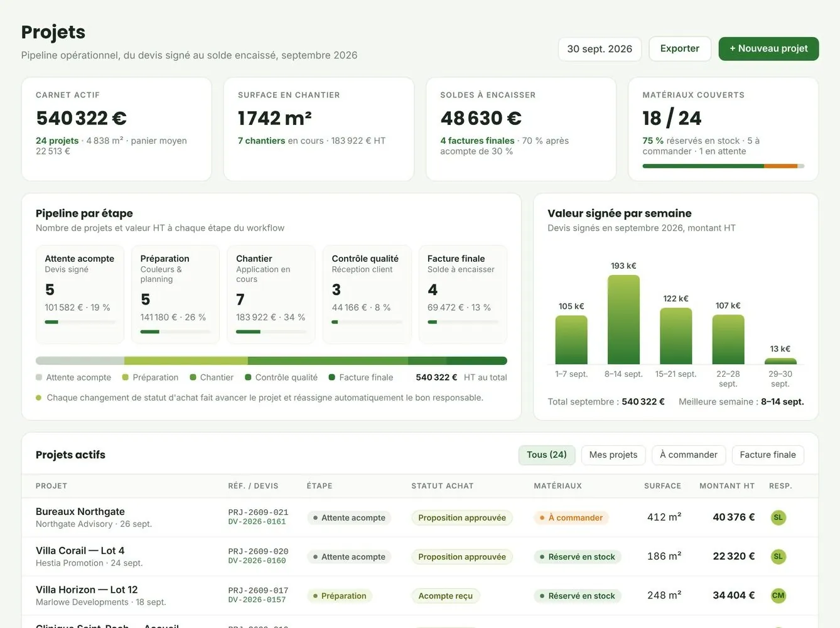Click the Carnet actif 540 322 € card
The image size is (840, 628).
pos(117,129)
